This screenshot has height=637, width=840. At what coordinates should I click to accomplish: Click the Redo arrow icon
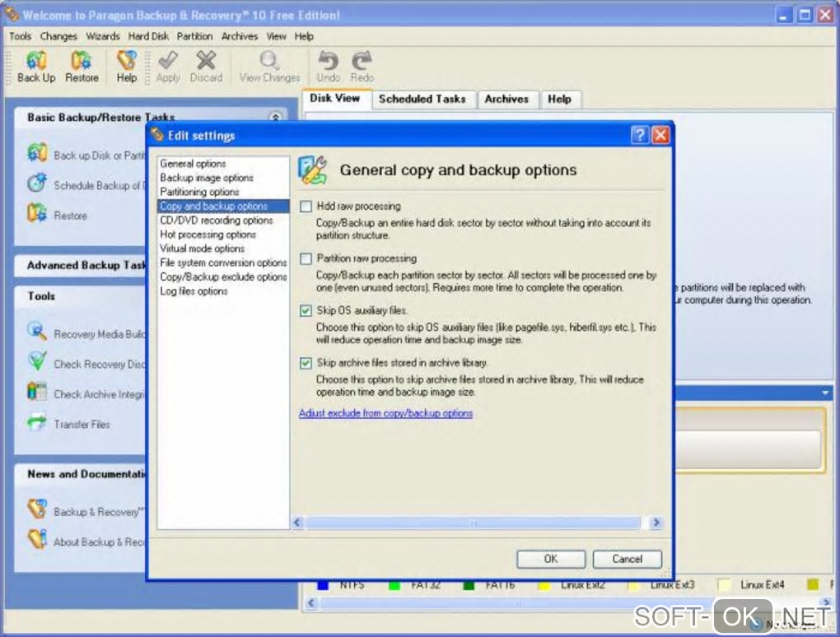click(362, 60)
